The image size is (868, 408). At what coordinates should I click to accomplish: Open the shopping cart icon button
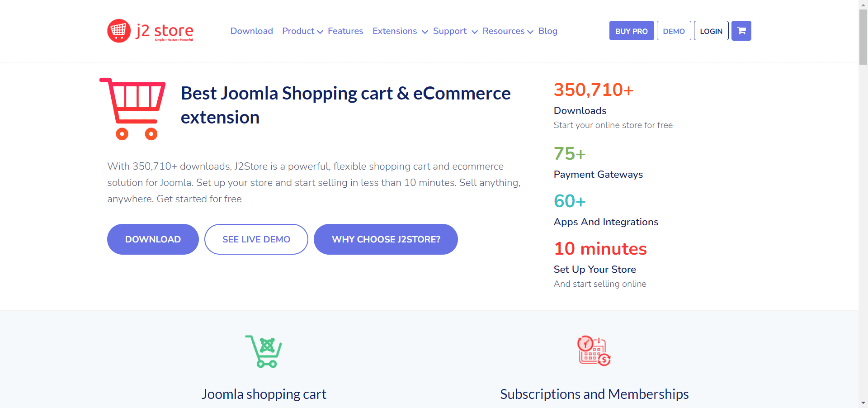point(741,31)
